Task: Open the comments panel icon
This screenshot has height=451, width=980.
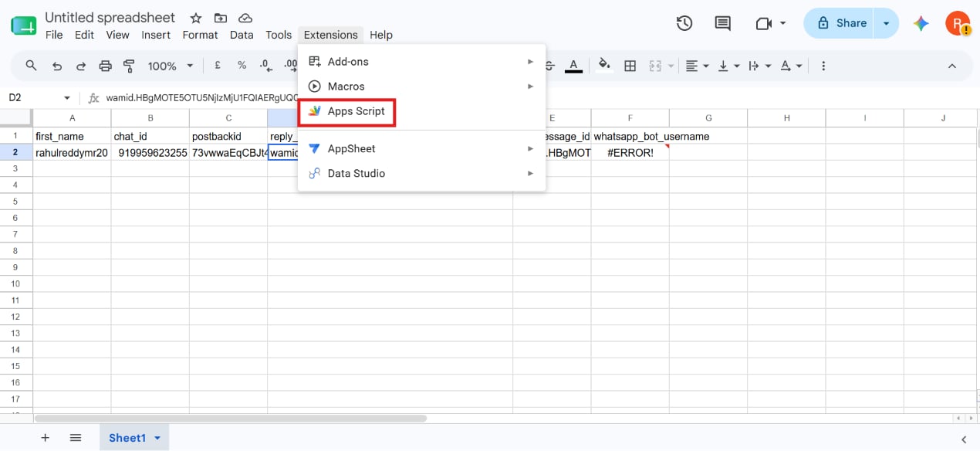Action: click(723, 23)
